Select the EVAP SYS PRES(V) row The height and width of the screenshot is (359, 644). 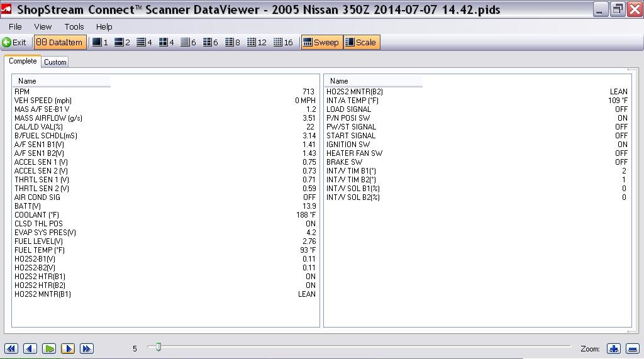(x=165, y=233)
